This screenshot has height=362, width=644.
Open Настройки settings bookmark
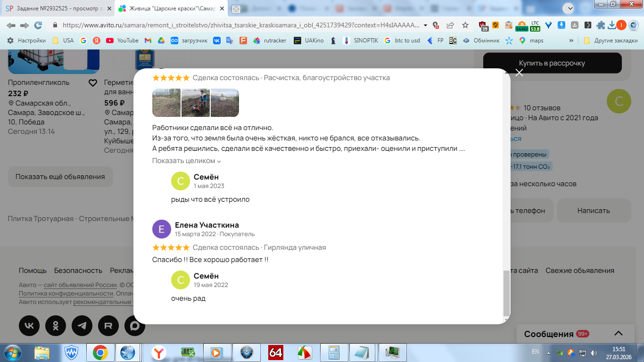click(26, 41)
